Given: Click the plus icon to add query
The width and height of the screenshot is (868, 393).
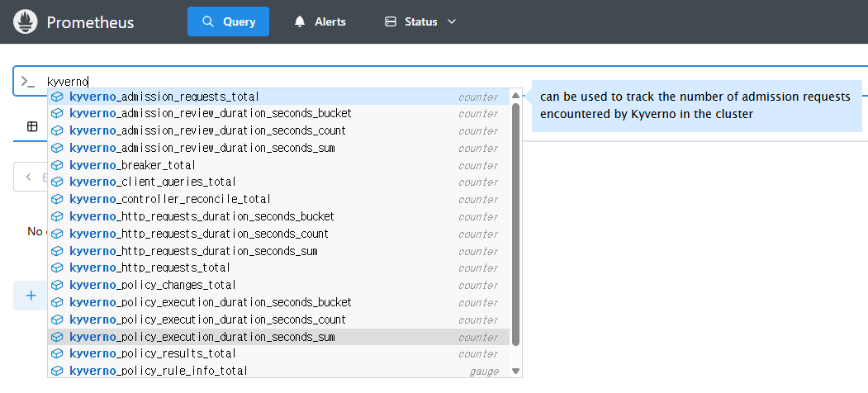Looking at the screenshot, I should click(31, 296).
